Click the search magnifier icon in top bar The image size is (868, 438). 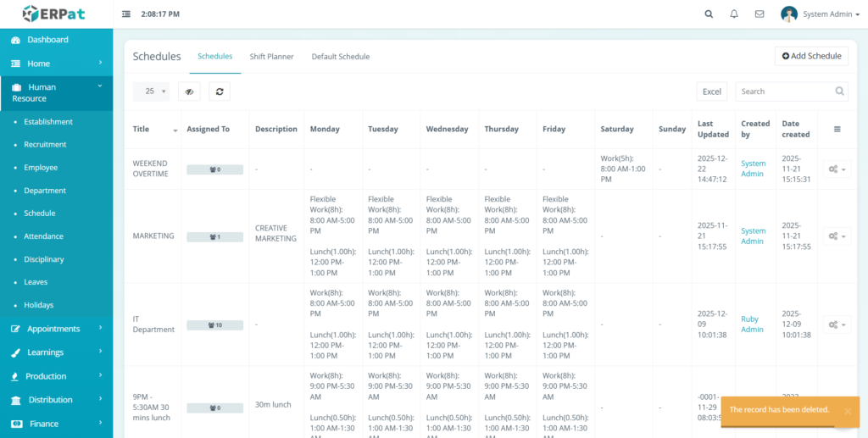[709, 14]
